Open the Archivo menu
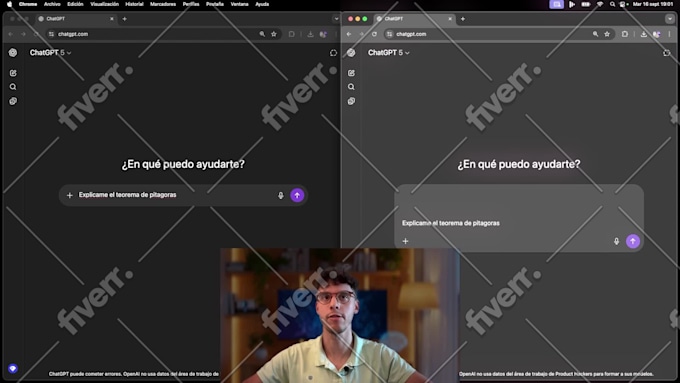The width and height of the screenshot is (680, 383). [52, 4]
